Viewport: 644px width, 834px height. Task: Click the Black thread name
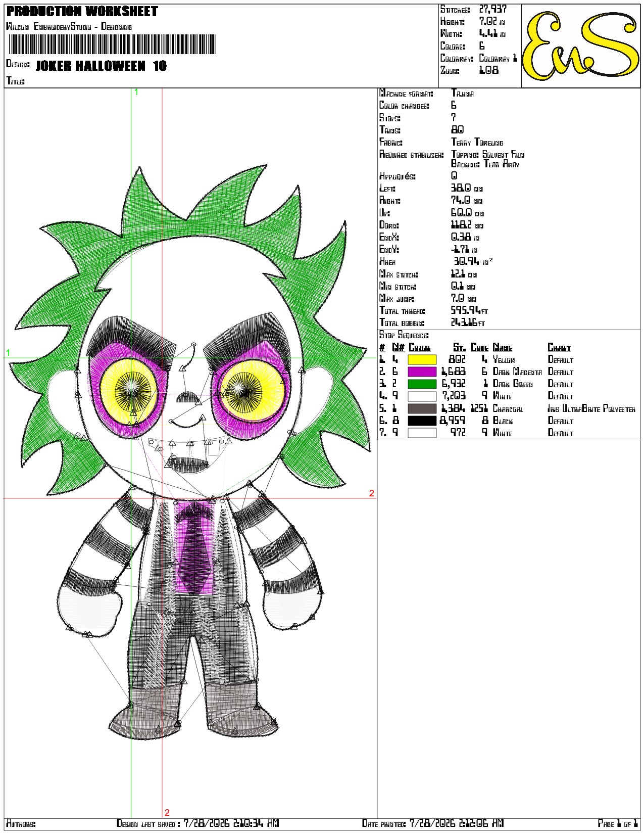click(x=503, y=421)
